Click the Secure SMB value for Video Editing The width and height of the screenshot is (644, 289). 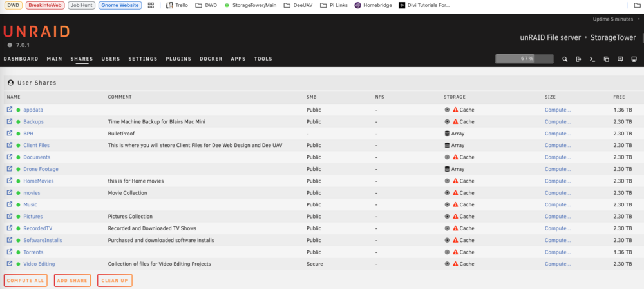pyautogui.click(x=315, y=264)
